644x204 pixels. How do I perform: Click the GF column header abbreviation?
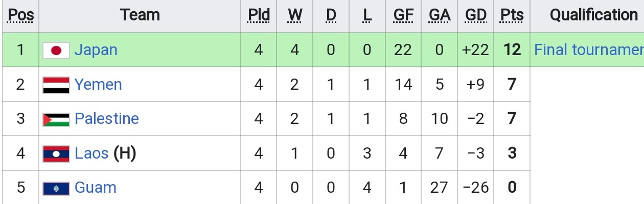coord(403,15)
